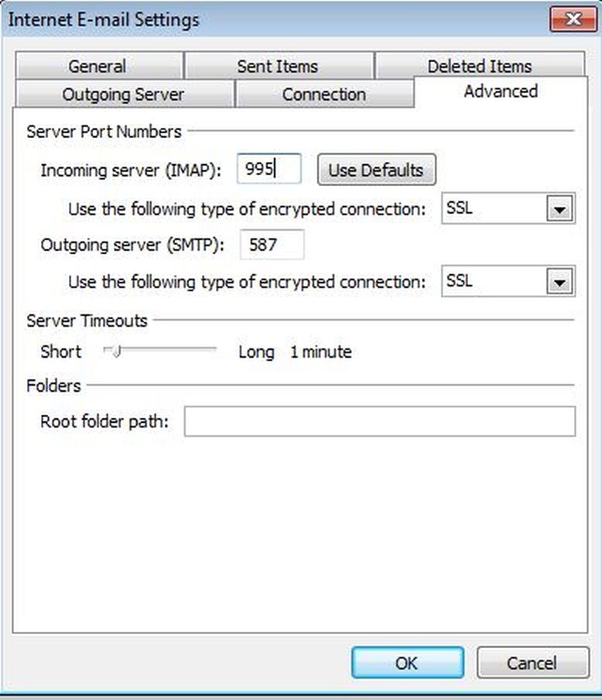Switch to the Outgoing Server tab
The width and height of the screenshot is (602, 700).
click(x=124, y=94)
